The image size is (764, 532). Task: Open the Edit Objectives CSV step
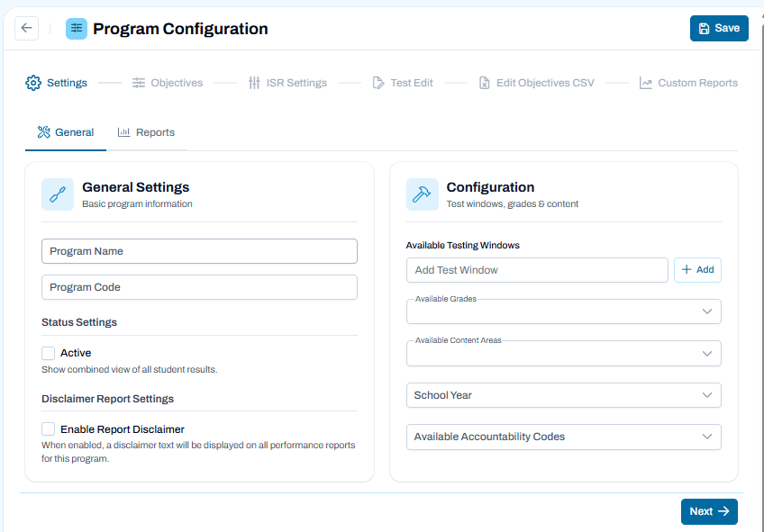[x=536, y=83]
